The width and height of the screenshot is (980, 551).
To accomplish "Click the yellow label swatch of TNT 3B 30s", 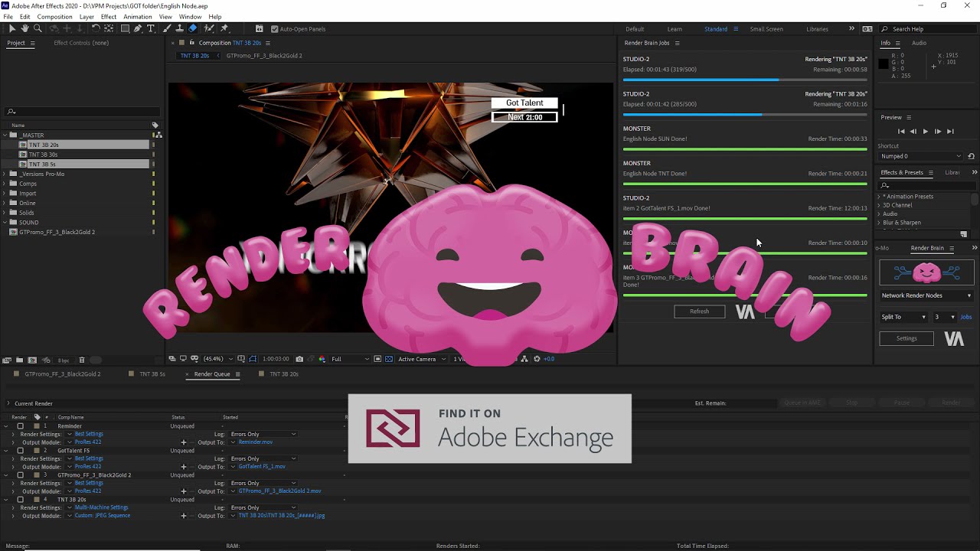I will [153, 155].
